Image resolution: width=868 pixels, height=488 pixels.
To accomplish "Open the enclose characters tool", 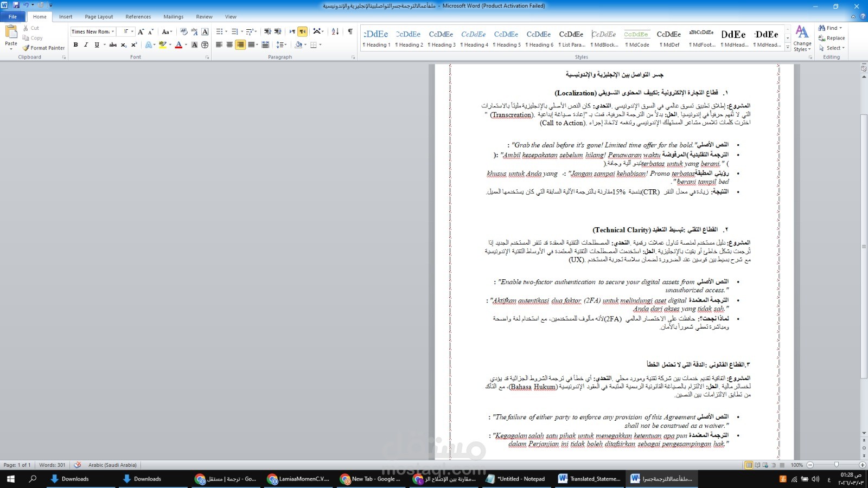I will pos(205,45).
